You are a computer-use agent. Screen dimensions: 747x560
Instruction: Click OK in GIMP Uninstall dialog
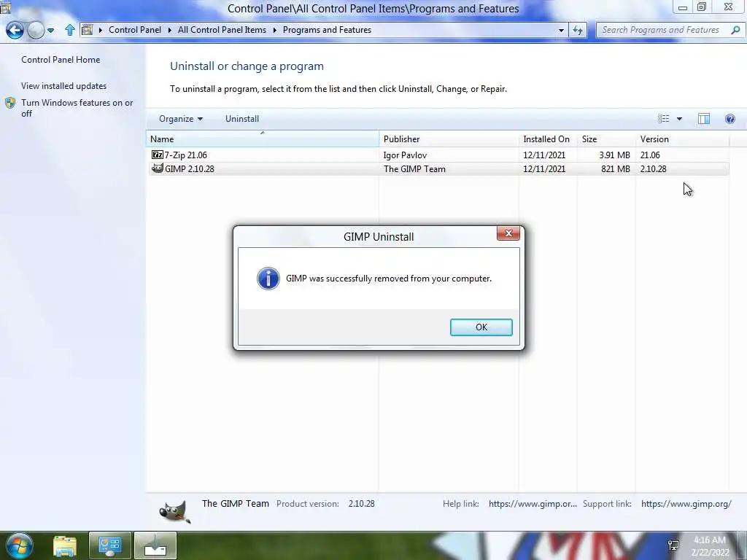tap(481, 327)
